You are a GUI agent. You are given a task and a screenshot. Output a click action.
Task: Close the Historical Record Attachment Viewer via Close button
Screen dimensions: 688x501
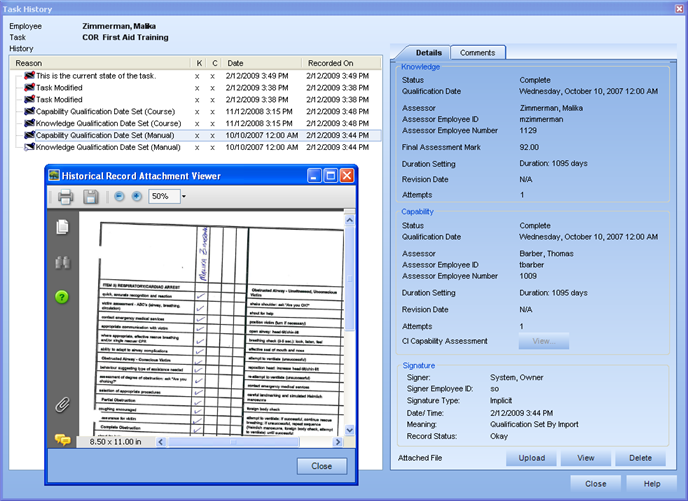[322, 466]
